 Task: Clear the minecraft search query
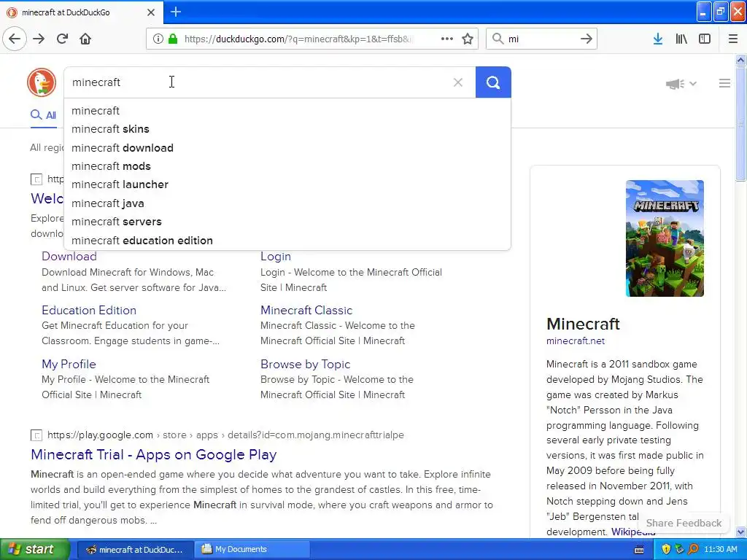[458, 82]
